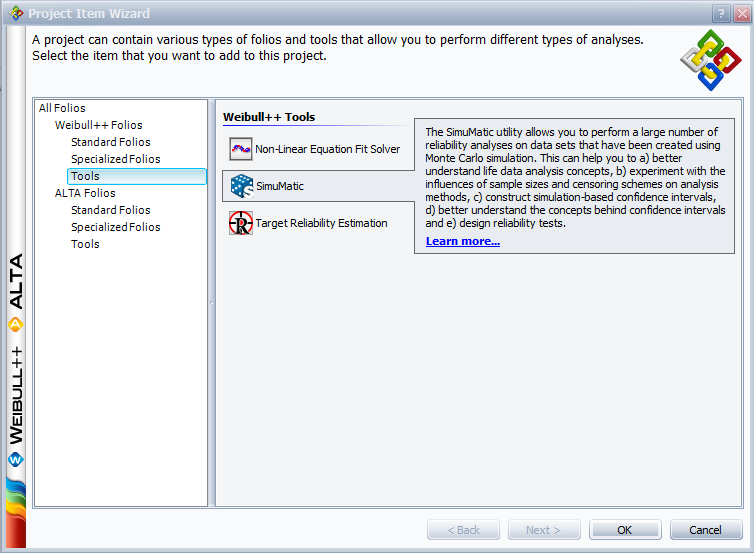Click the splitter handle between panes
This screenshot has width=754, height=553.
(x=212, y=303)
